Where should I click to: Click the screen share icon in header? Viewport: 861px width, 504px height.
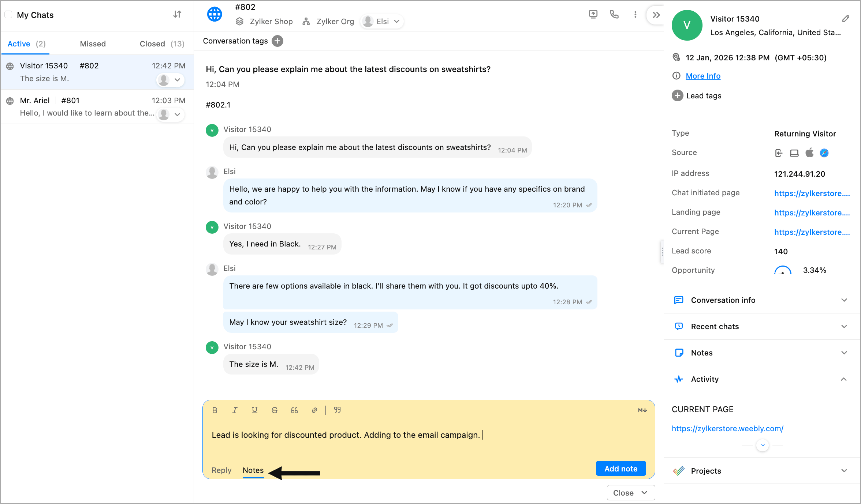coord(593,15)
